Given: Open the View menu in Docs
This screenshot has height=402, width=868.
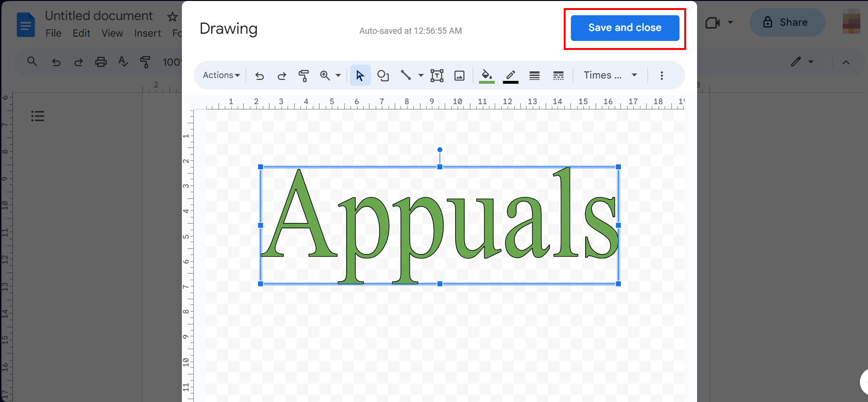Looking at the screenshot, I should [112, 33].
